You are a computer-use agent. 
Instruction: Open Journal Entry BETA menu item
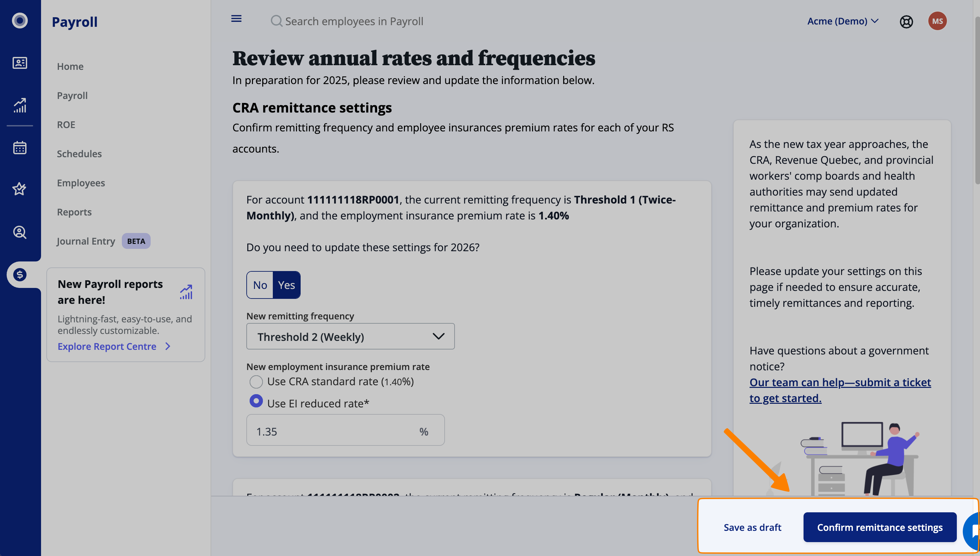click(86, 241)
